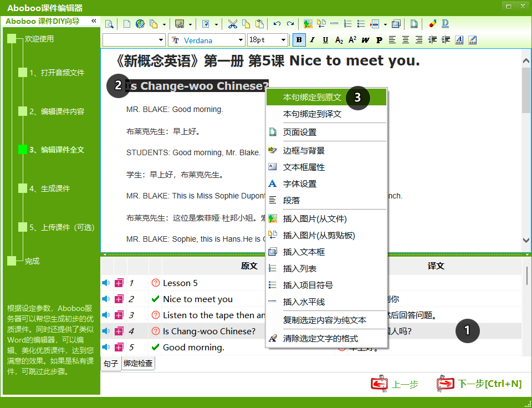The image size is (532, 408).
Task: Toggle Underline formatting button
Action: [325, 40]
